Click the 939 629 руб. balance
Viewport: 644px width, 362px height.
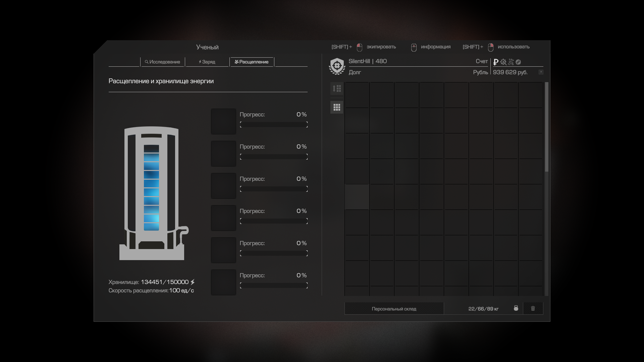510,72
